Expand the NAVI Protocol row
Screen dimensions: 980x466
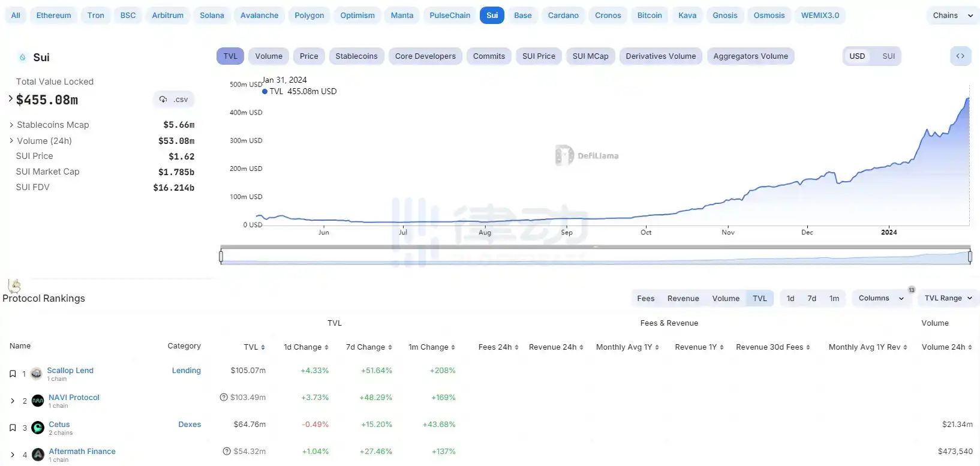(x=13, y=401)
